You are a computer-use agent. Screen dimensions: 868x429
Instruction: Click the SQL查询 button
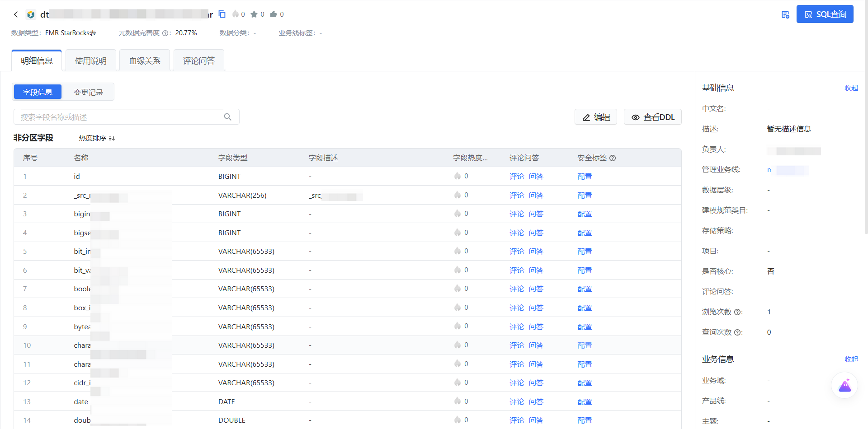tap(825, 14)
